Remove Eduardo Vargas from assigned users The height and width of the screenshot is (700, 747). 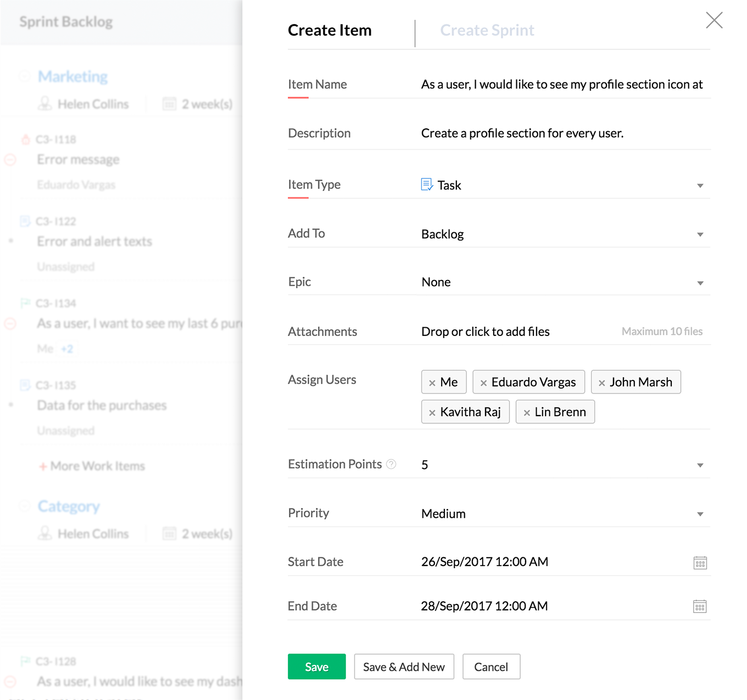(483, 383)
